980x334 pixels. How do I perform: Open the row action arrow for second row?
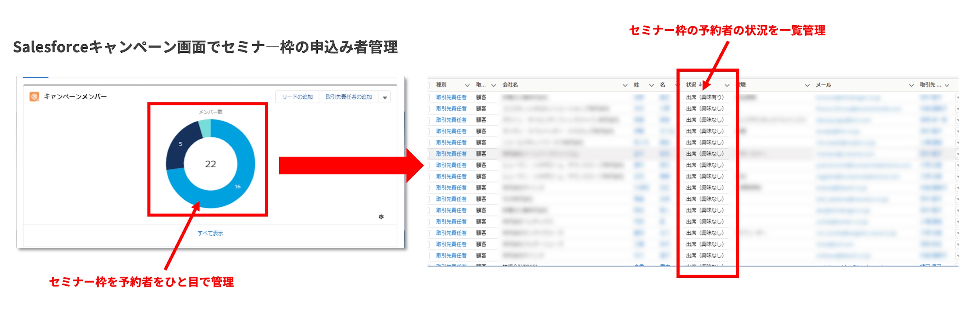pyautogui.click(x=957, y=109)
